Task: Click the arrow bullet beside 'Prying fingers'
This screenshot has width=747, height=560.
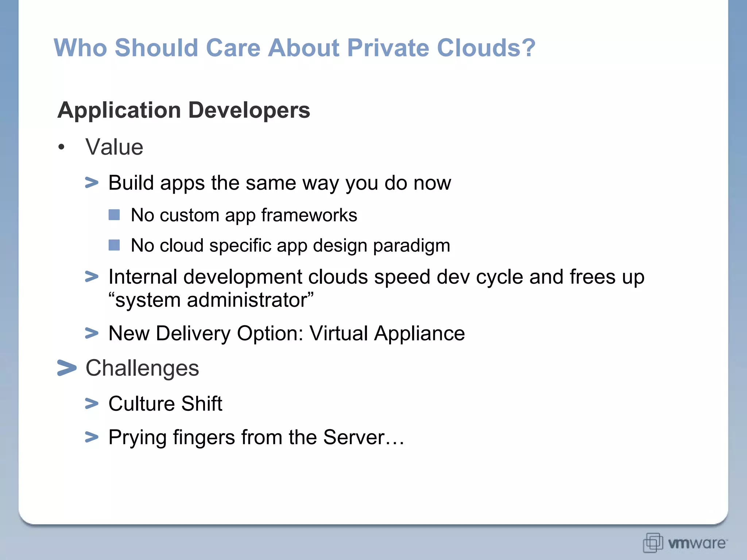Action: point(92,437)
